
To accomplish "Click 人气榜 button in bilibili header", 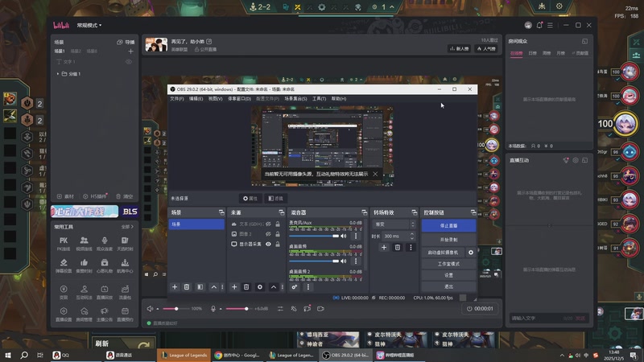I will click(486, 49).
